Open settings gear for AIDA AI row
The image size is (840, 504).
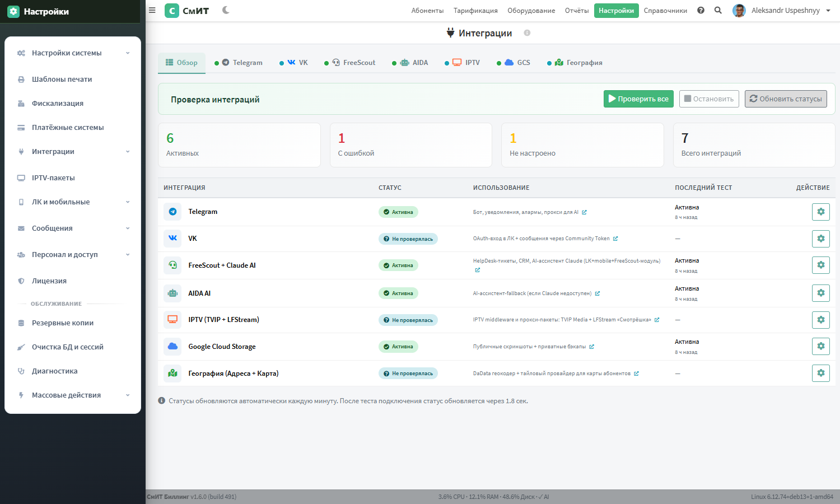(821, 293)
